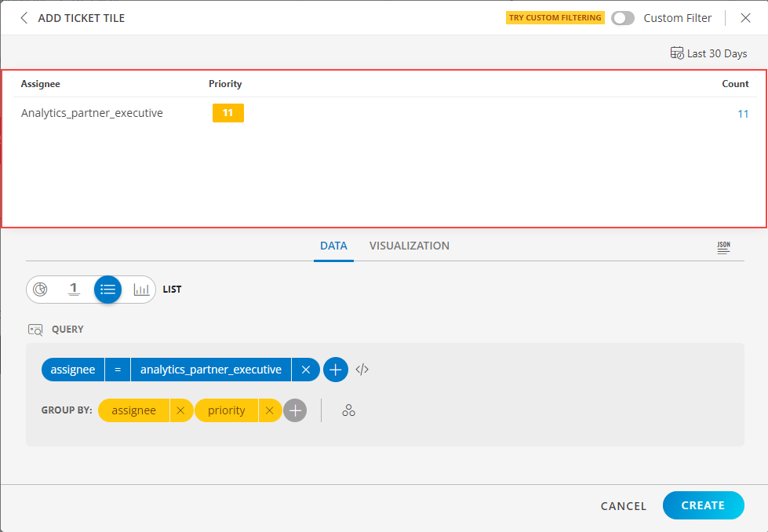
Task: Click the CREATE button
Action: (x=703, y=505)
